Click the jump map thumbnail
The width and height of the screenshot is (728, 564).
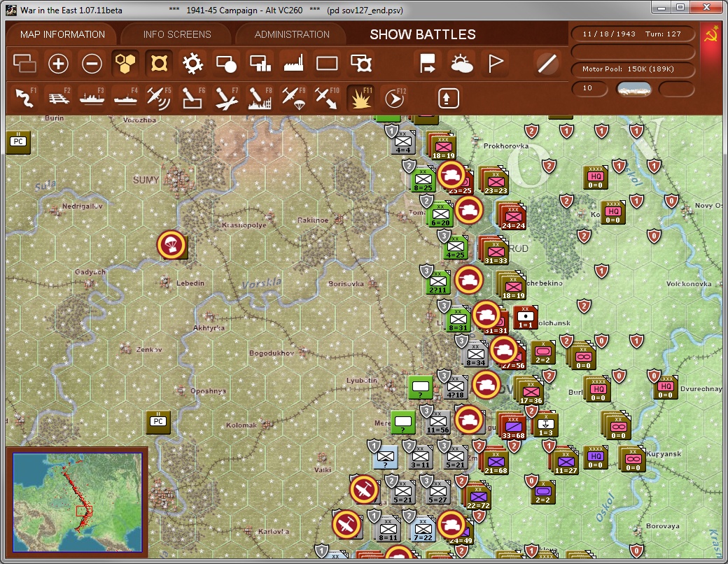[77, 502]
